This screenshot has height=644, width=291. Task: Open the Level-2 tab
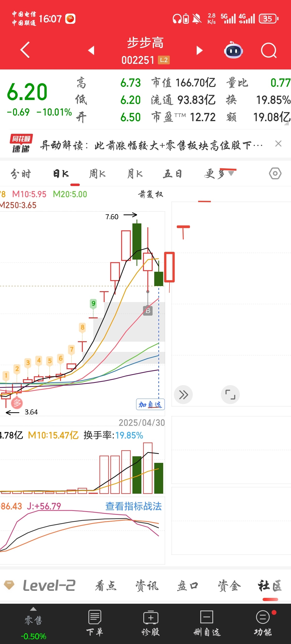pos(49,586)
